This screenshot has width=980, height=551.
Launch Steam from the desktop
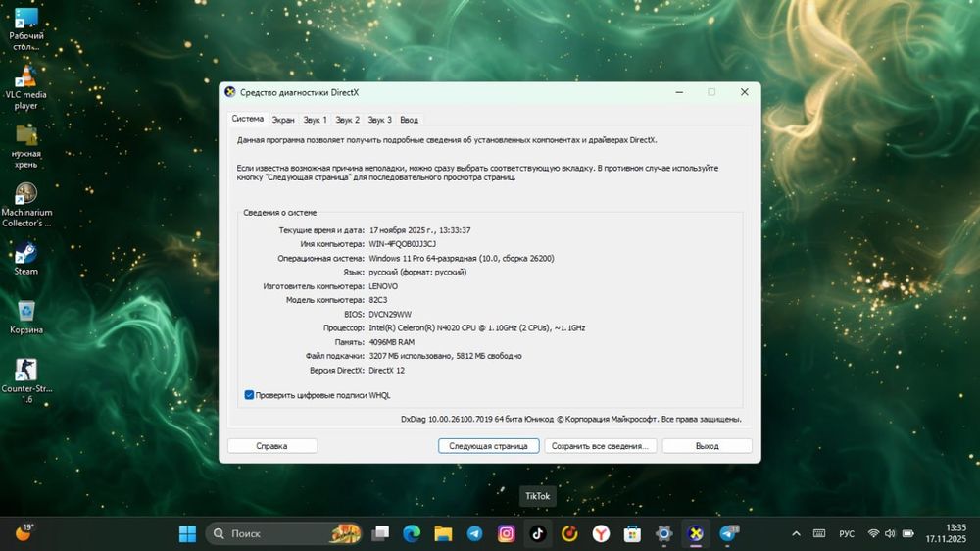[26, 258]
